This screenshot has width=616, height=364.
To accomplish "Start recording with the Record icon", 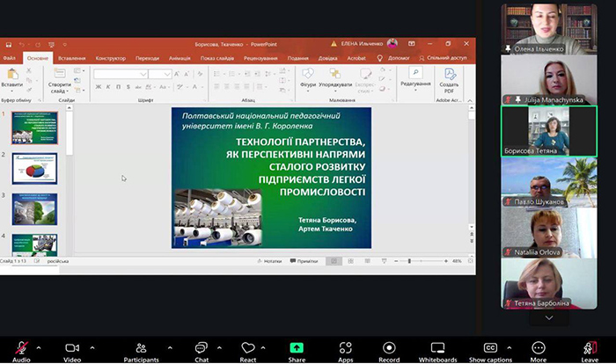I will pos(389,348).
